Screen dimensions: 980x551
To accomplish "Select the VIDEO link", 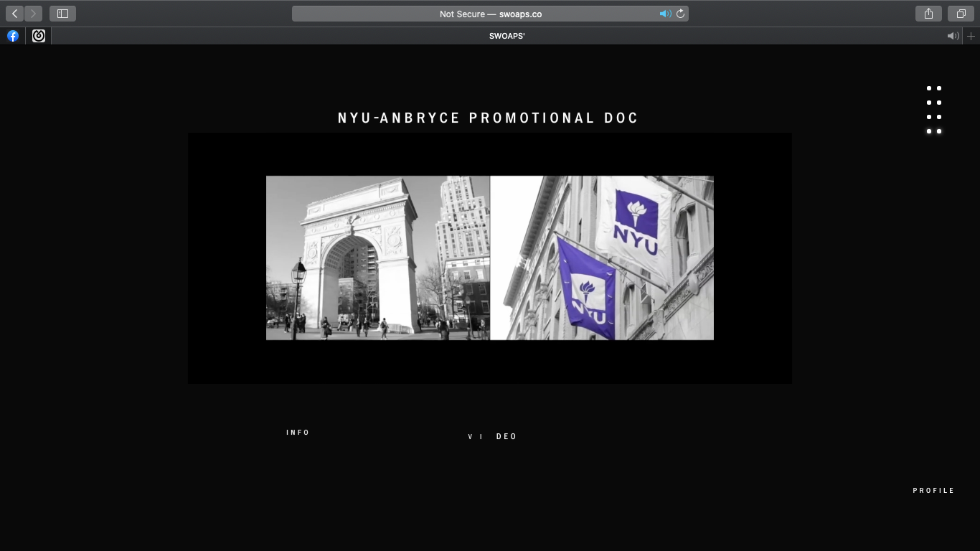I will click(x=492, y=436).
